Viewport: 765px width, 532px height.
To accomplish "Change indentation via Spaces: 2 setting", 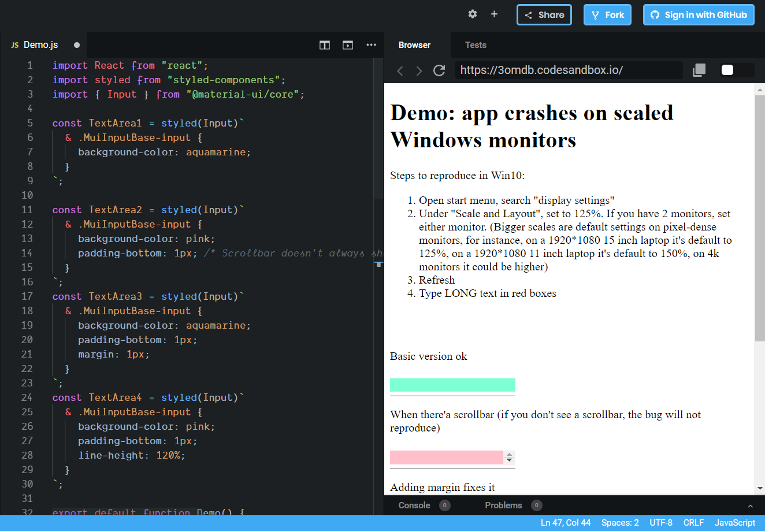I will 620,522.
